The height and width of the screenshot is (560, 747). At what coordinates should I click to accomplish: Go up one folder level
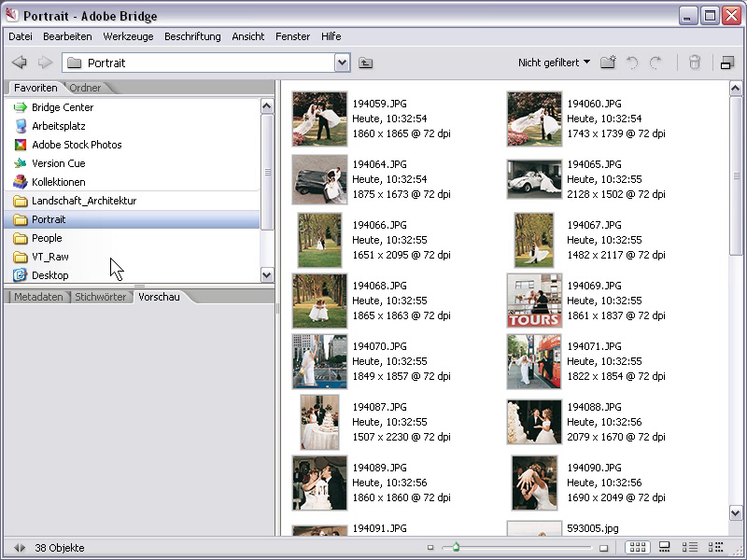click(365, 63)
